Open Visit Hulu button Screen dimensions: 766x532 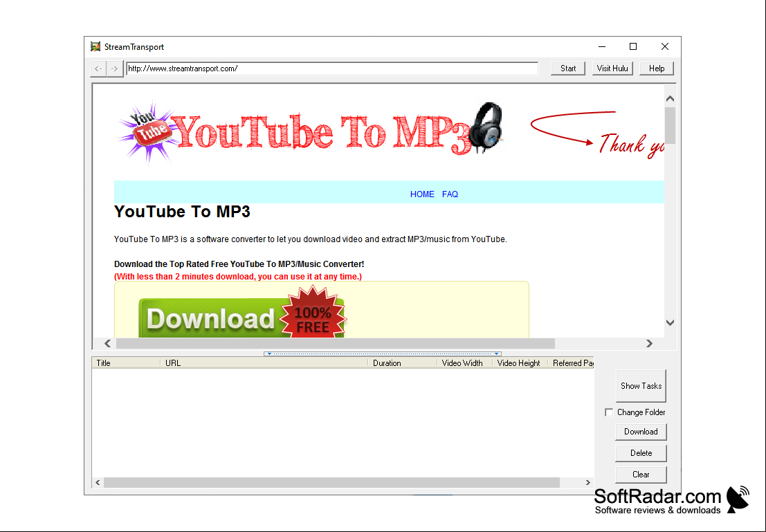point(612,68)
